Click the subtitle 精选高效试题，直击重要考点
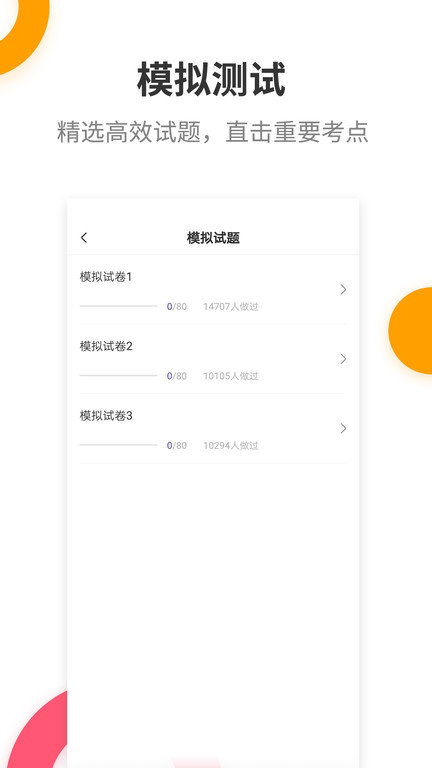Image resolution: width=432 pixels, height=768 pixels. [213, 132]
